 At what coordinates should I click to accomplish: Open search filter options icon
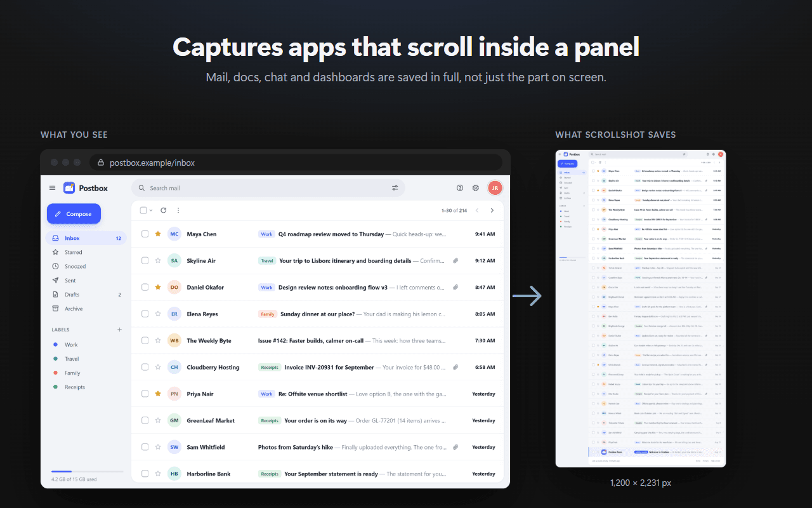(x=395, y=188)
